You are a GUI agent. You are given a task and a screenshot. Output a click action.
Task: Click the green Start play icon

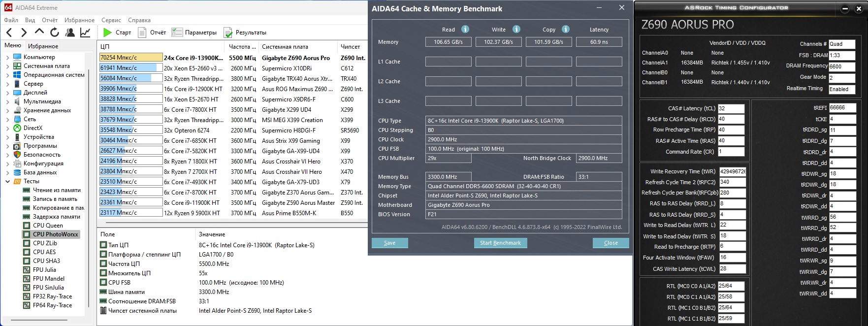[107, 33]
